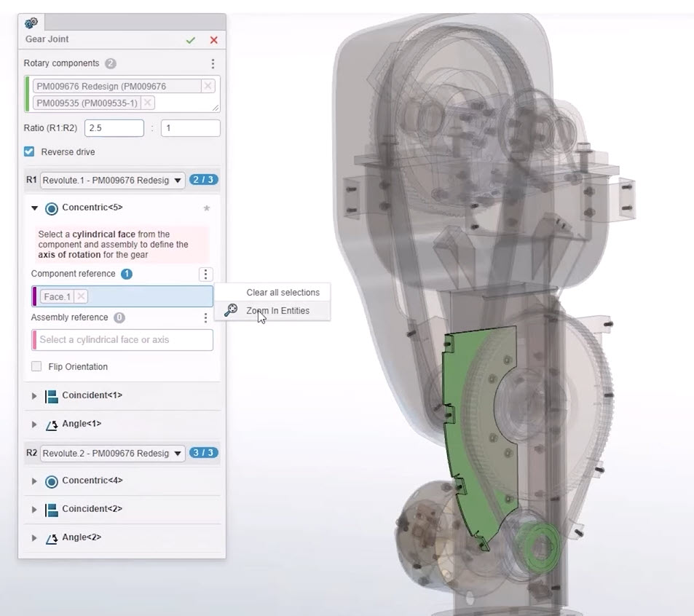Select Zoom In Entities menu option
This screenshot has width=694, height=616.
(277, 311)
